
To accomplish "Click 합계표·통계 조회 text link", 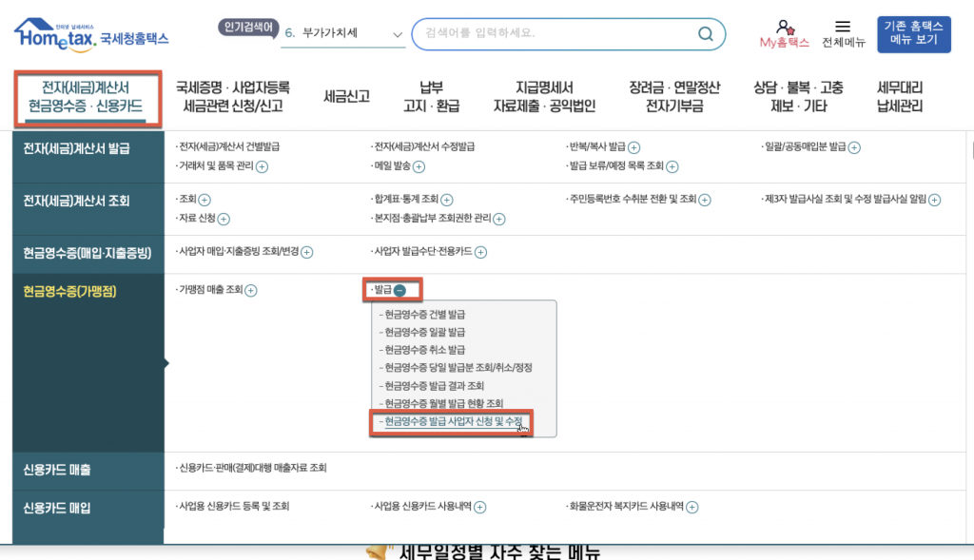I will coord(406,199).
